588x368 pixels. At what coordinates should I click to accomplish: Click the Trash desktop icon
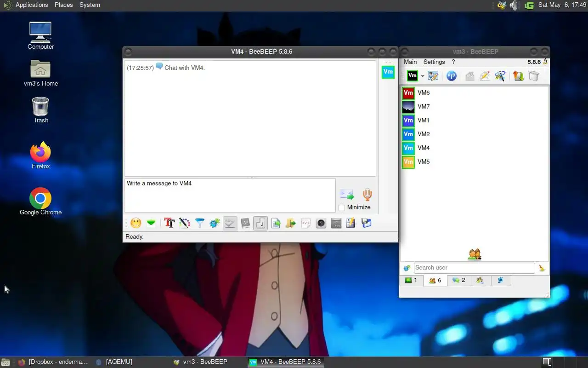(40, 110)
